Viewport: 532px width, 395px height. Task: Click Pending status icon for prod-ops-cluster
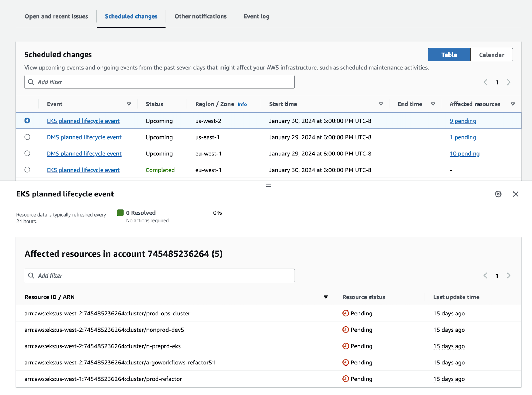[x=346, y=313]
